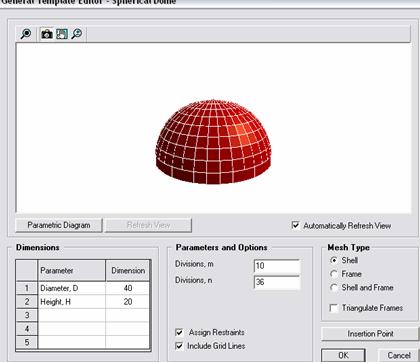Select the Frame mesh type
The image size is (420, 362).
334,274
